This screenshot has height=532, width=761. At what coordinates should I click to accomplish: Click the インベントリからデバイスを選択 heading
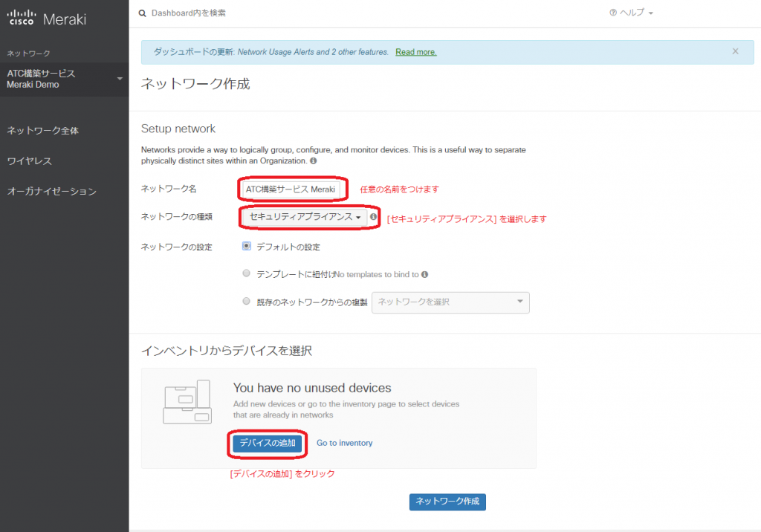tap(227, 351)
